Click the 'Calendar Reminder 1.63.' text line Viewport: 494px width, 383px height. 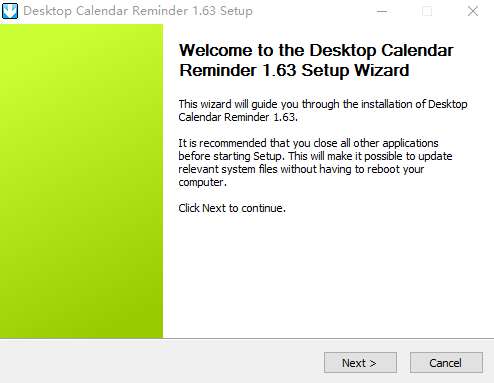coord(238,117)
